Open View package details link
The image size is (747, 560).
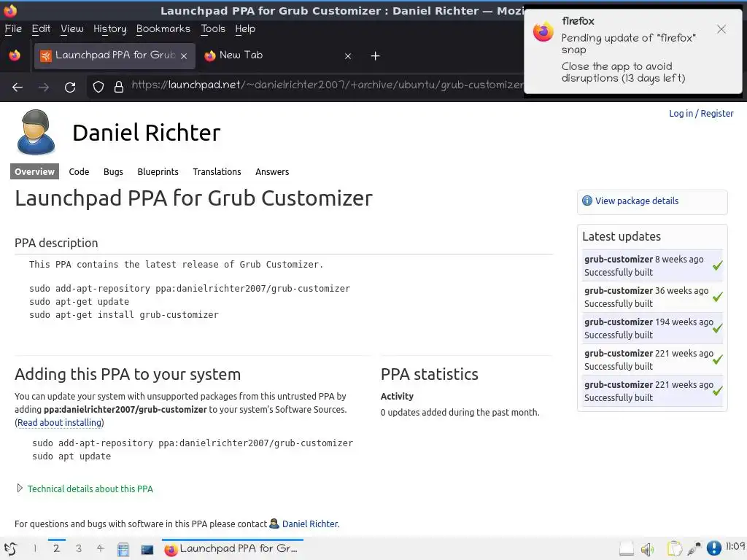(x=637, y=201)
